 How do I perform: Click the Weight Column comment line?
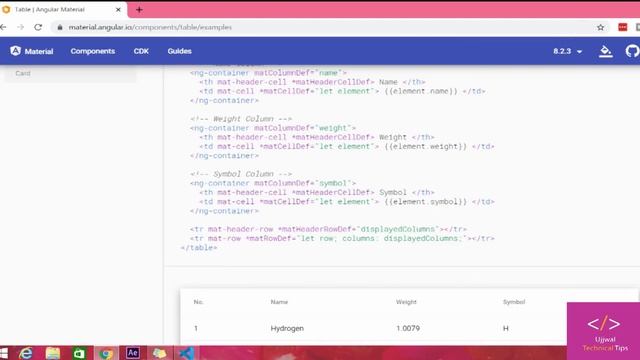[241, 119]
